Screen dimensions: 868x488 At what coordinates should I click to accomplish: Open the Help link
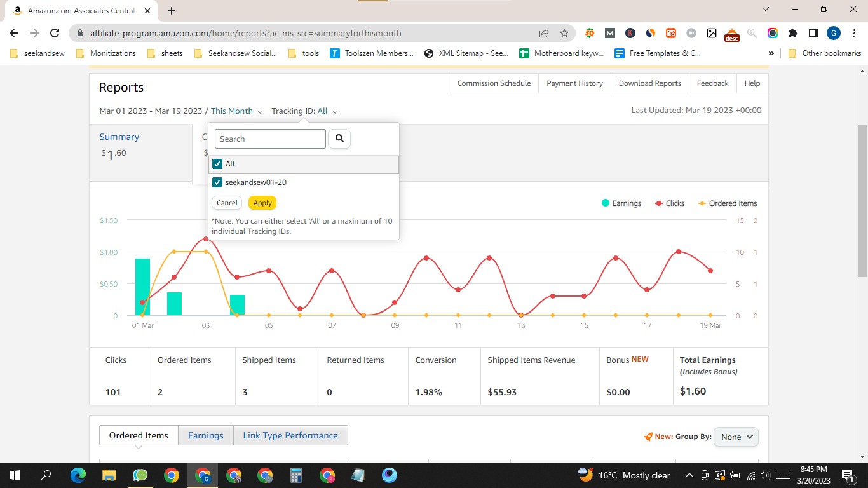coord(752,83)
